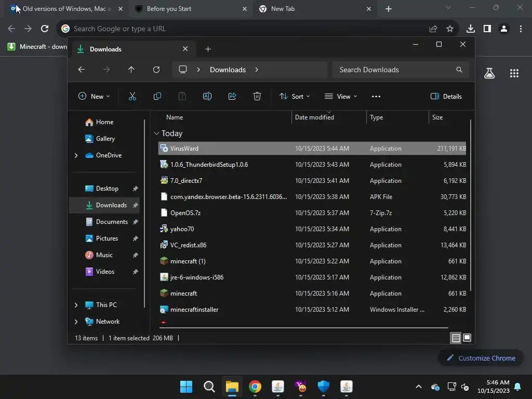
Task: Click the blue shield icon in taskbar
Action: (x=323, y=387)
